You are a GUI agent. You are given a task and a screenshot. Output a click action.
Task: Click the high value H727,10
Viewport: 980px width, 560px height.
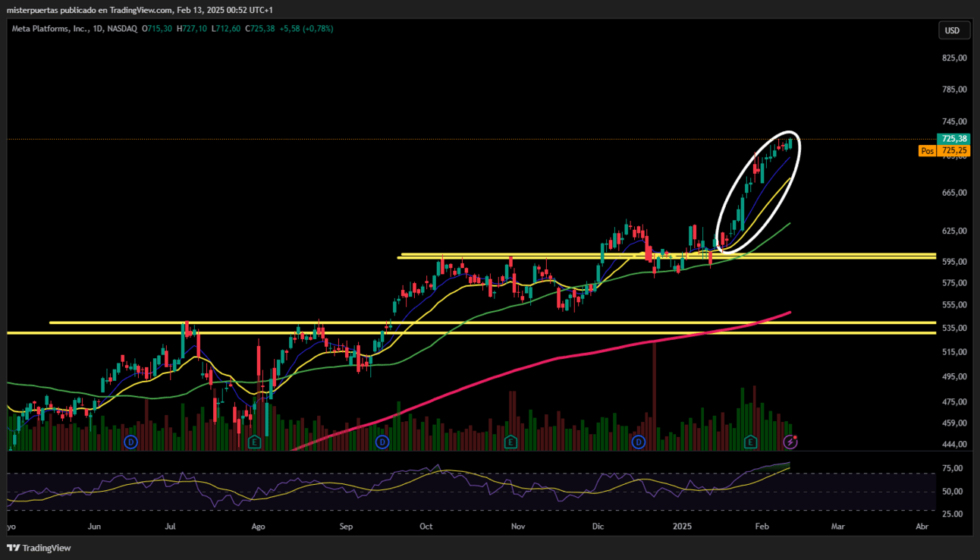point(193,29)
